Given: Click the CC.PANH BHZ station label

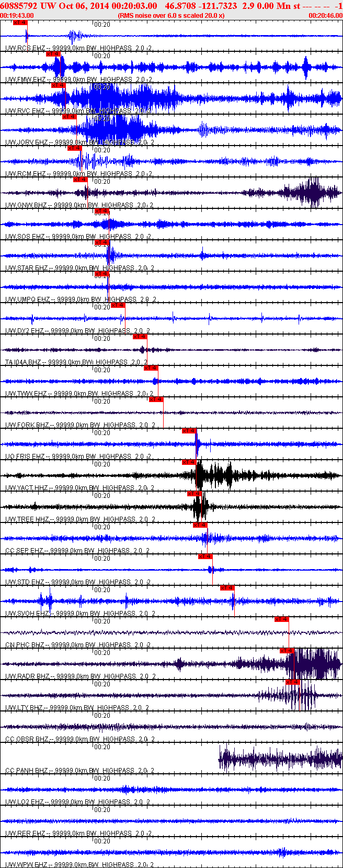Looking at the screenshot, I should (27, 771).
